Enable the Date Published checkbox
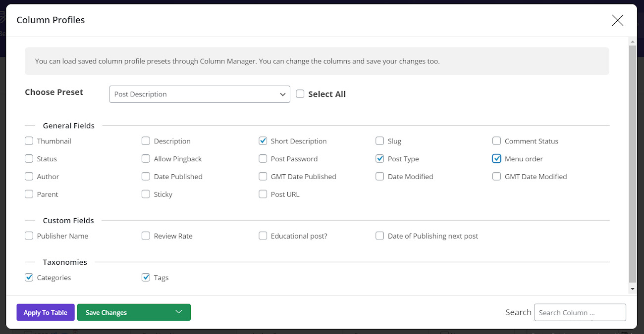This screenshot has height=334, width=644. pos(146,177)
